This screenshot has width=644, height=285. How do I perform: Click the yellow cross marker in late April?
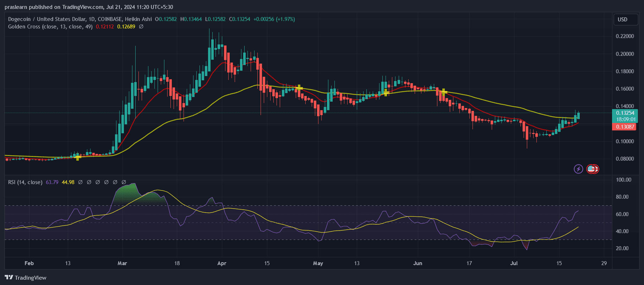[x=299, y=87]
